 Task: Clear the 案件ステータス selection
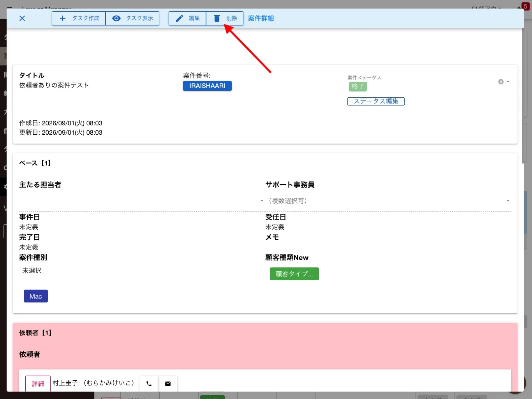(501, 82)
